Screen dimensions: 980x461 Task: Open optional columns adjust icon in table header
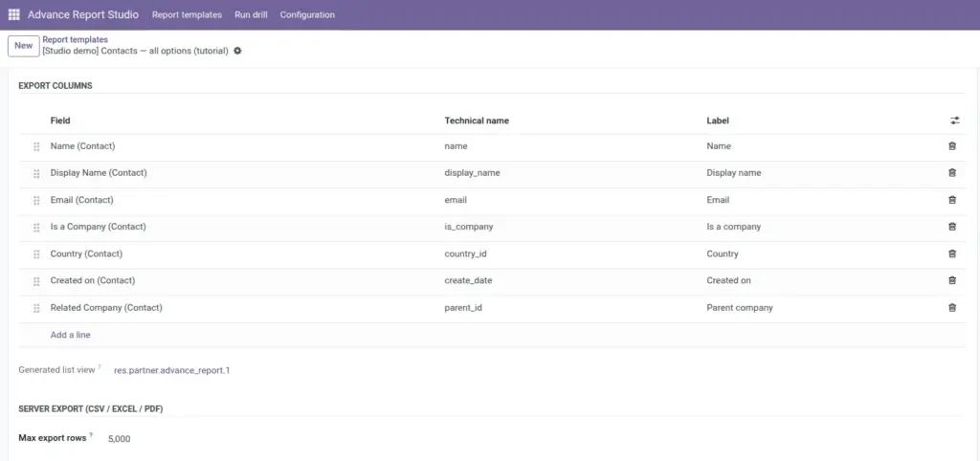coord(954,121)
